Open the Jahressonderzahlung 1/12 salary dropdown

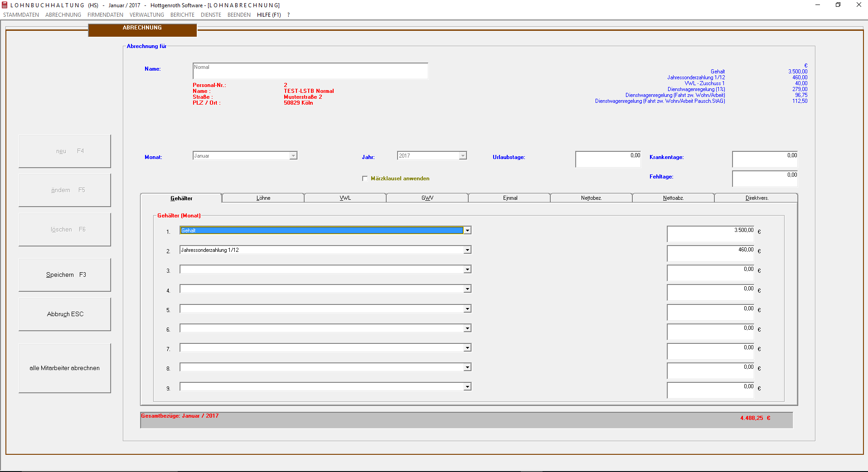467,250
